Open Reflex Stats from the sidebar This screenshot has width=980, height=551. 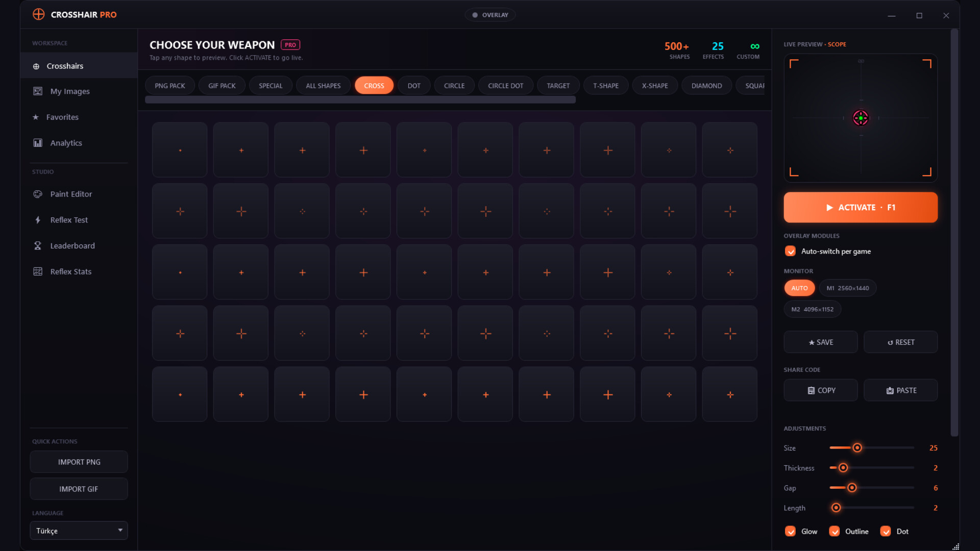pyautogui.click(x=79, y=271)
